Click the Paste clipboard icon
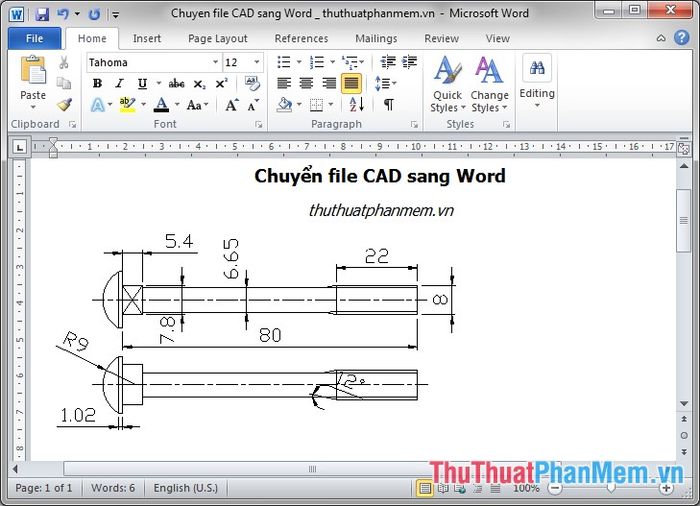This screenshot has width=700, height=506. point(33,70)
